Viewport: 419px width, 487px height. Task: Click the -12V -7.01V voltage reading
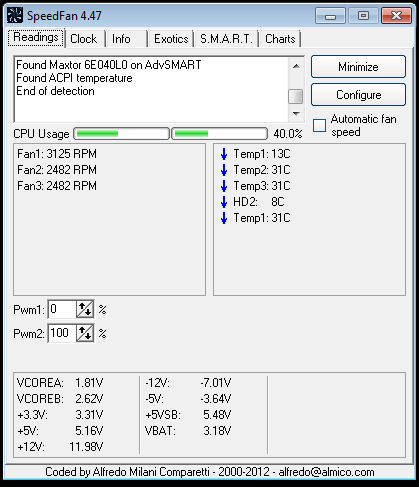click(188, 383)
